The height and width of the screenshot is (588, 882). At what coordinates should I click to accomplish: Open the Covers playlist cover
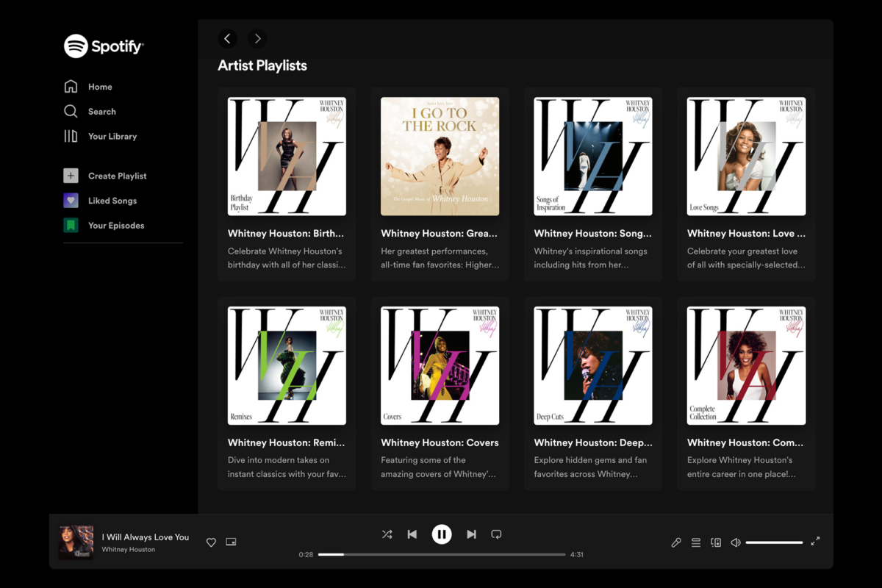click(440, 366)
